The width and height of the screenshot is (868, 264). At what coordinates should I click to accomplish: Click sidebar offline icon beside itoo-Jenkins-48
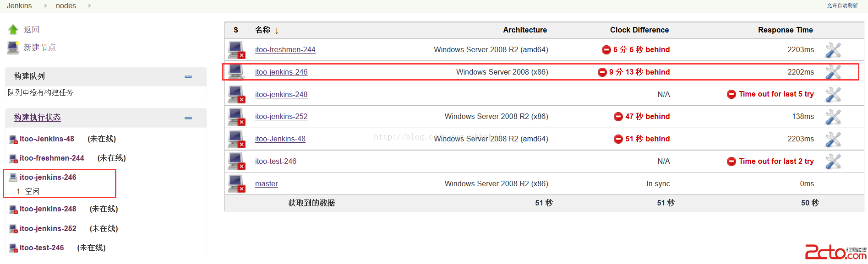click(13, 139)
